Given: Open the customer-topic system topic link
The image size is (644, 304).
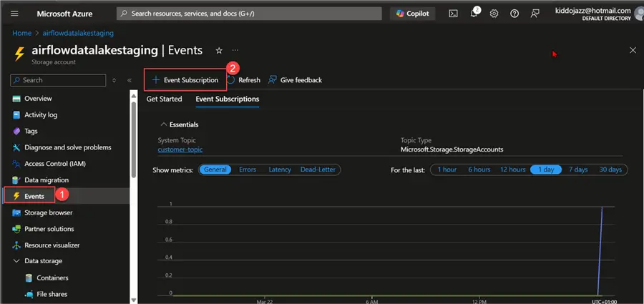Looking at the screenshot, I should [x=180, y=149].
